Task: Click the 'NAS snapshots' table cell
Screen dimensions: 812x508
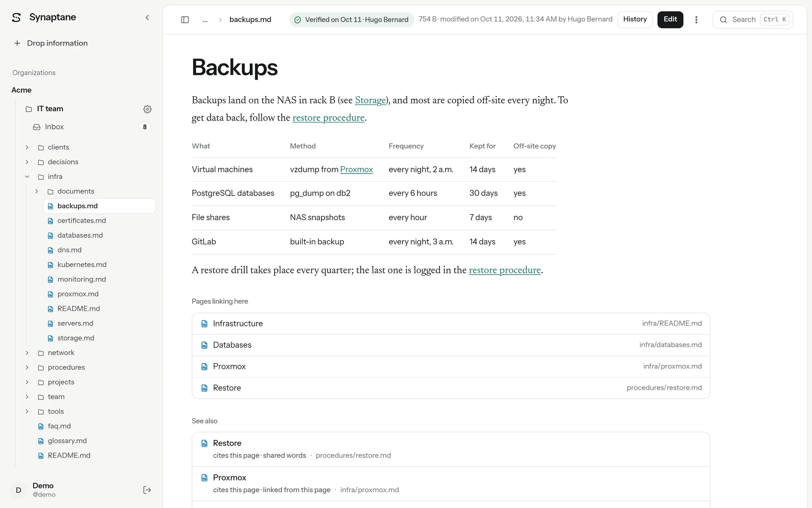Action: point(317,217)
